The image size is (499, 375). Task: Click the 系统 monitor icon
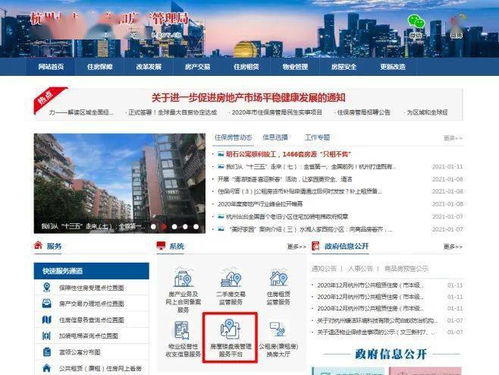pos(161,246)
